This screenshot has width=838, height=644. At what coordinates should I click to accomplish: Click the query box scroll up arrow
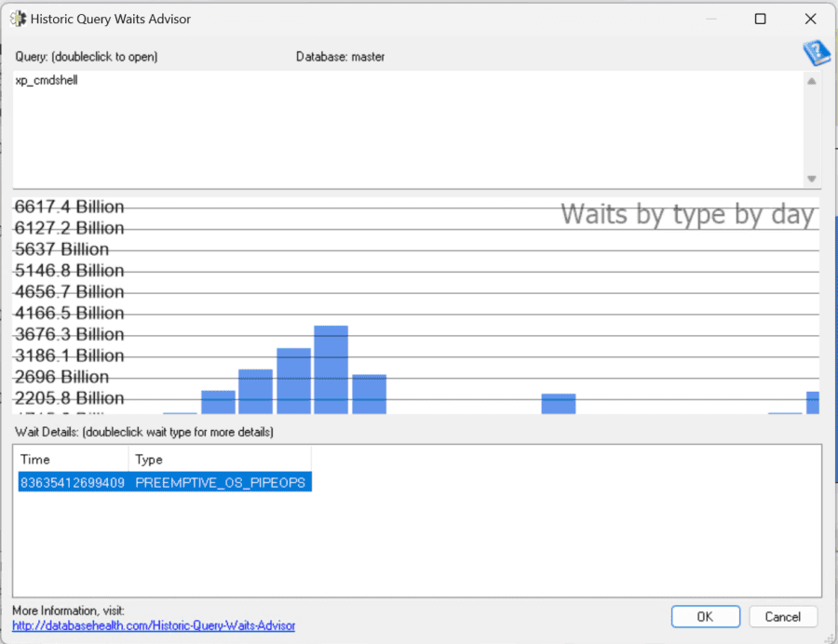pos(811,81)
